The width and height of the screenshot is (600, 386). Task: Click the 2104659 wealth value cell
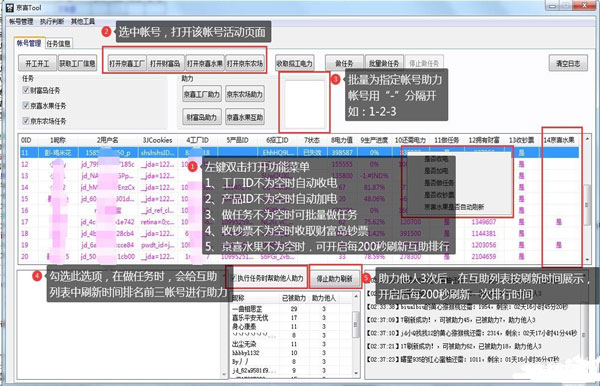point(484,256)
